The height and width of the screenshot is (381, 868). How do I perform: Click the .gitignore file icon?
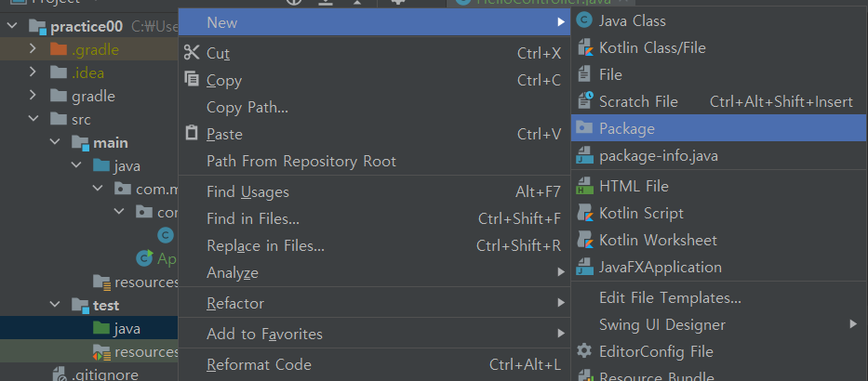[x=59, y=374]
